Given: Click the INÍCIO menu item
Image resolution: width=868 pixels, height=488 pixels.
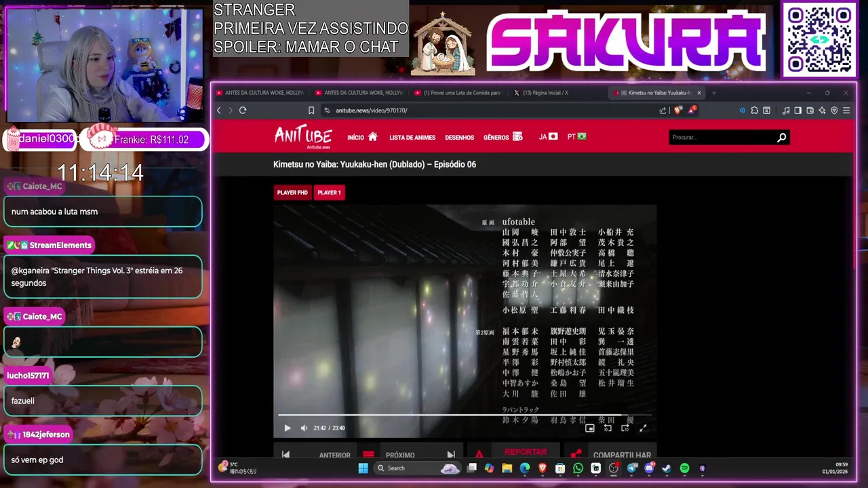Looking at the screenshot, I should pyautogui.click(x=355, y=138).
